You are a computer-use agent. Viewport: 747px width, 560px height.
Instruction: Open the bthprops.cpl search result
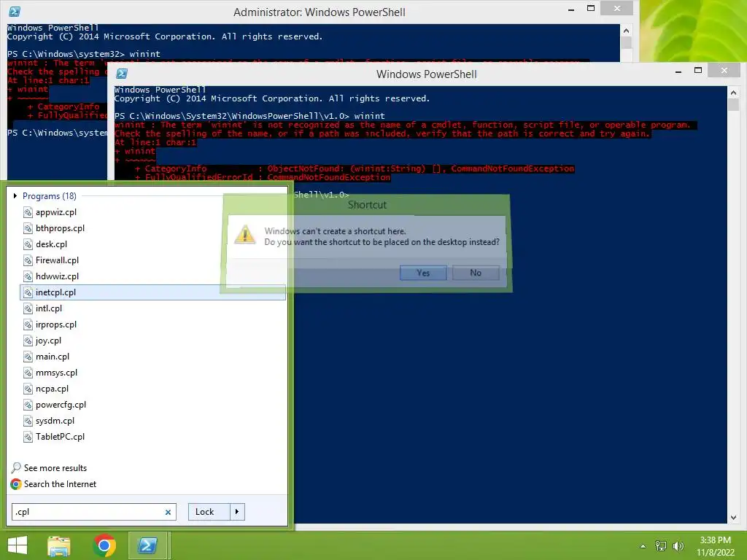[x=152, y=228]
